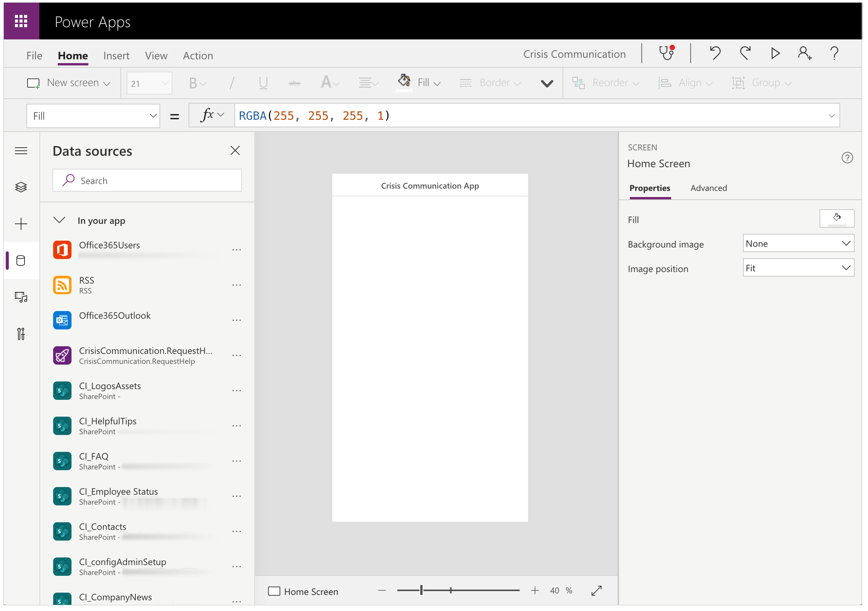Click the heartbeat/health monitor icon
Screen dimensions: 868x611
666,55
